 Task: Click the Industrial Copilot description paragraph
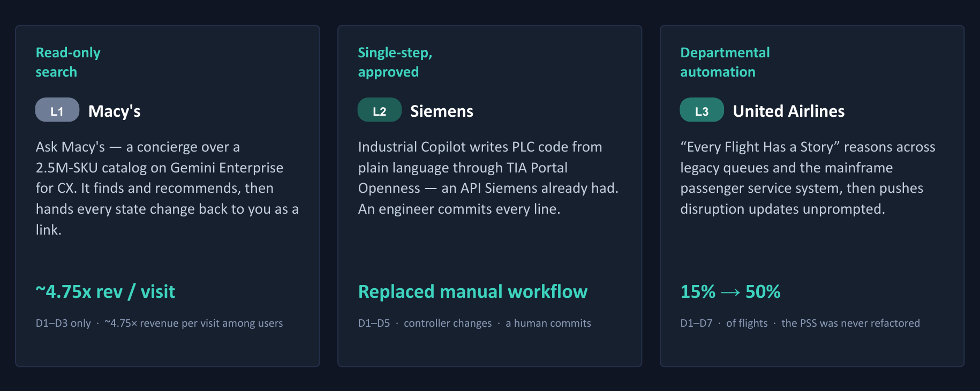[488, 178]
